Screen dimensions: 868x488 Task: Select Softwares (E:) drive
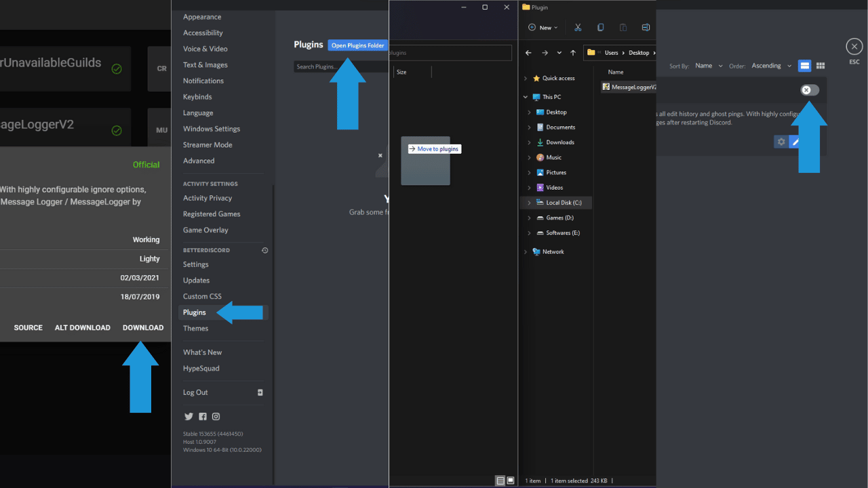[x=563, y=232]
